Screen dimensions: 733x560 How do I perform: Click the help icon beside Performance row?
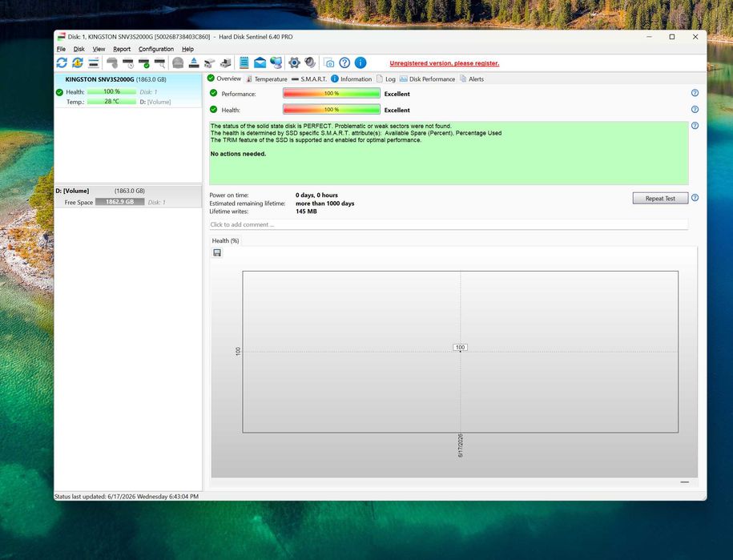(695, 93)
